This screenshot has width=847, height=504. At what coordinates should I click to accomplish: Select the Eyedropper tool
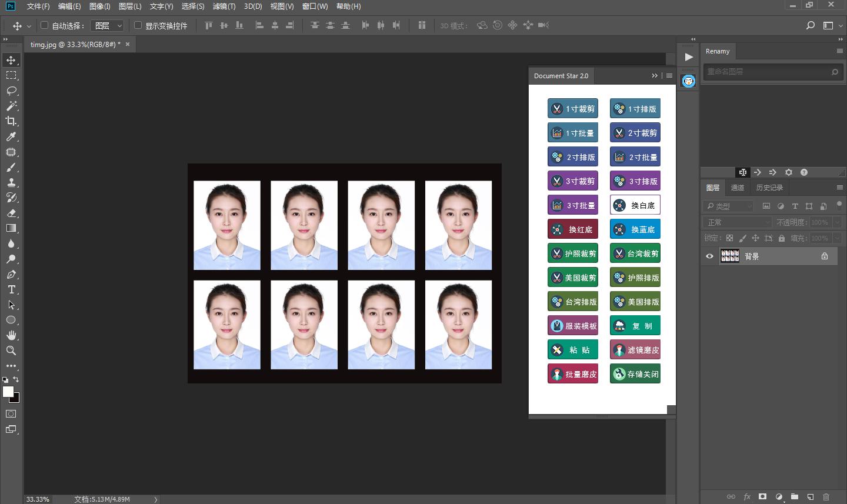coord(11,136)
